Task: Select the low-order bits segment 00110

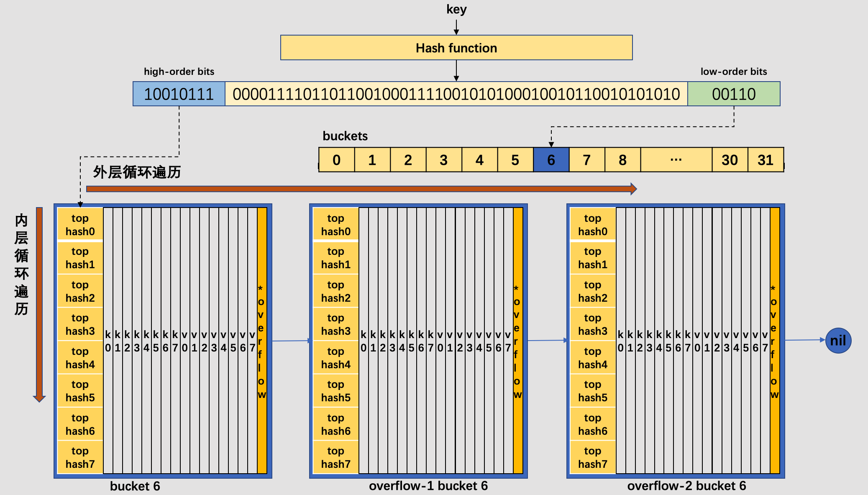Action: coord(734,94)
